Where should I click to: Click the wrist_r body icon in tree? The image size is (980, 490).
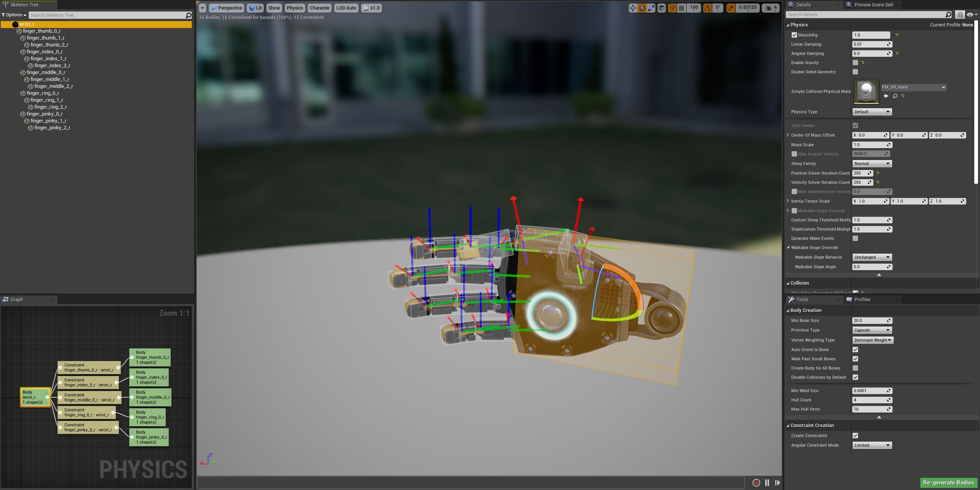15,24
